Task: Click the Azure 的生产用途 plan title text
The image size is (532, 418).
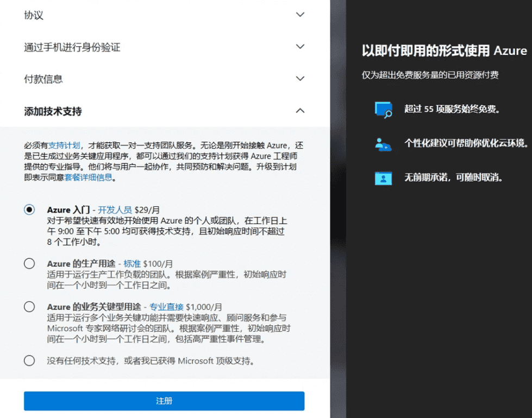Action: pos(82,264)
